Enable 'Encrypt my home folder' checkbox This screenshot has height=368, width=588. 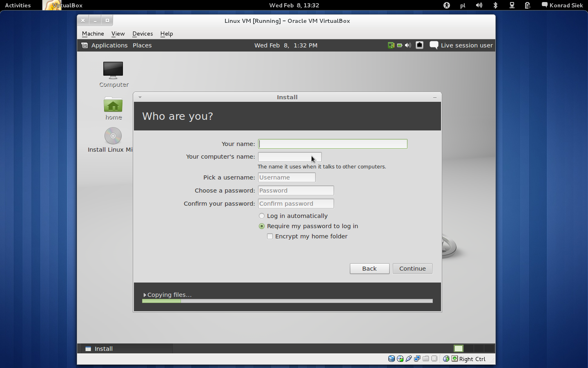point(270,236)
